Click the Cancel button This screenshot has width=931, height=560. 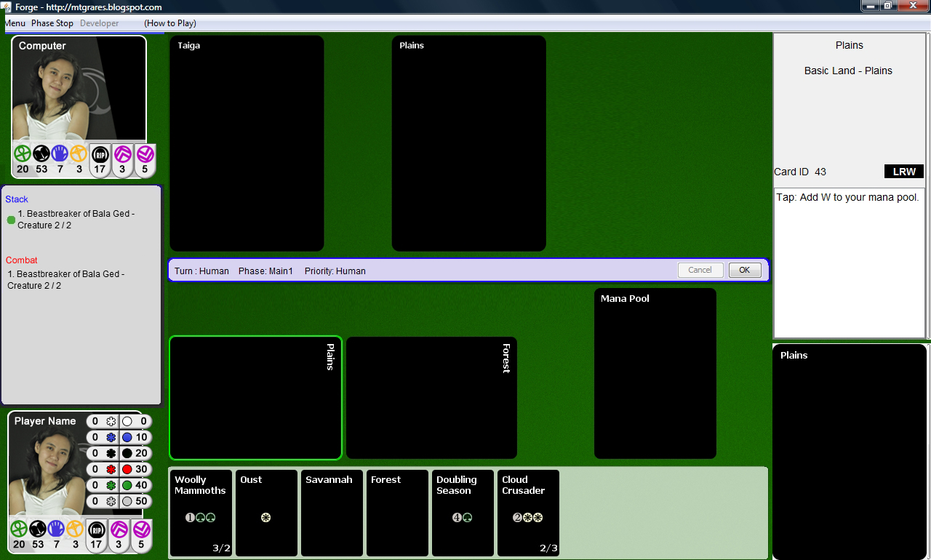click(x=700, y=270)
